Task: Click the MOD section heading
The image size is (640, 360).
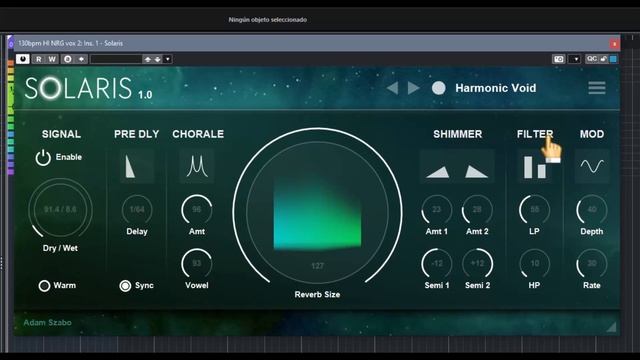Action: coord(592,134)
